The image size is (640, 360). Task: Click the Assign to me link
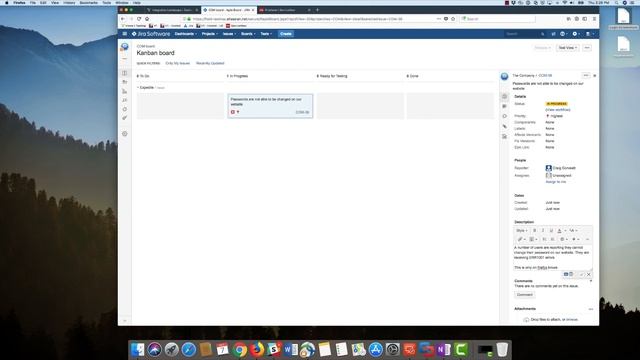point(556,182)
